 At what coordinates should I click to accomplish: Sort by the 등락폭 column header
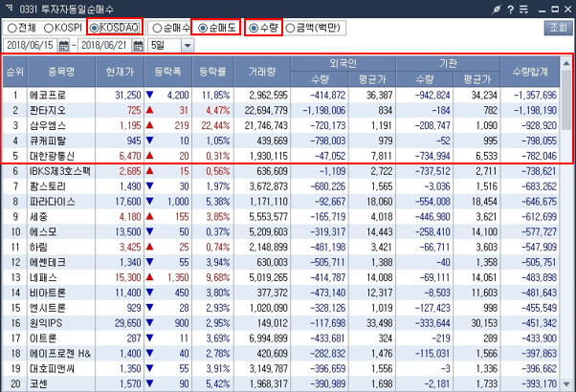tap(168, 72)
